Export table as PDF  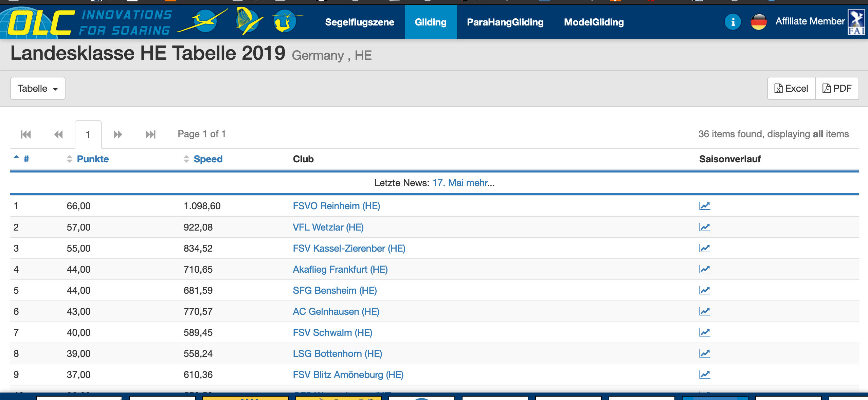pyautogui.click(x=837, y=88)
